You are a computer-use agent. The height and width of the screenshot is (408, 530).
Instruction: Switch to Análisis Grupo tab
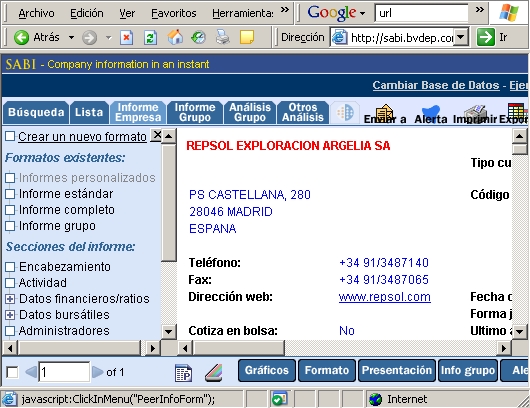[x=250, y=112]
